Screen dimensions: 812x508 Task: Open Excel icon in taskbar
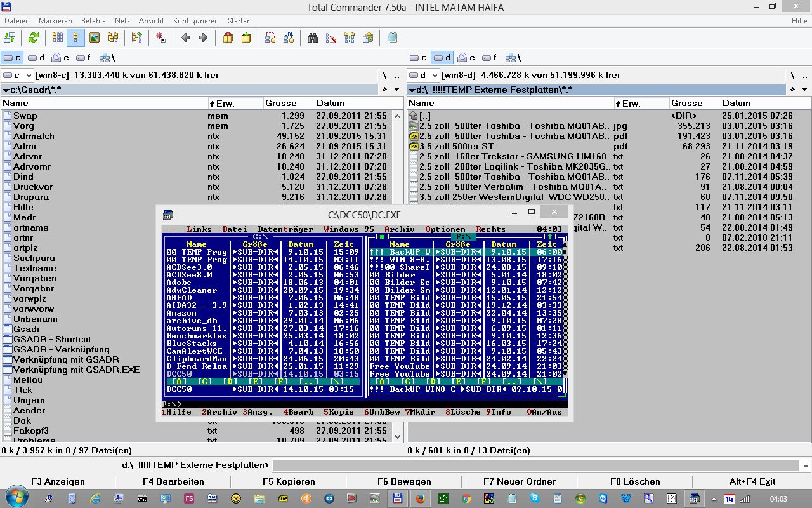click(x=444, y=498)
